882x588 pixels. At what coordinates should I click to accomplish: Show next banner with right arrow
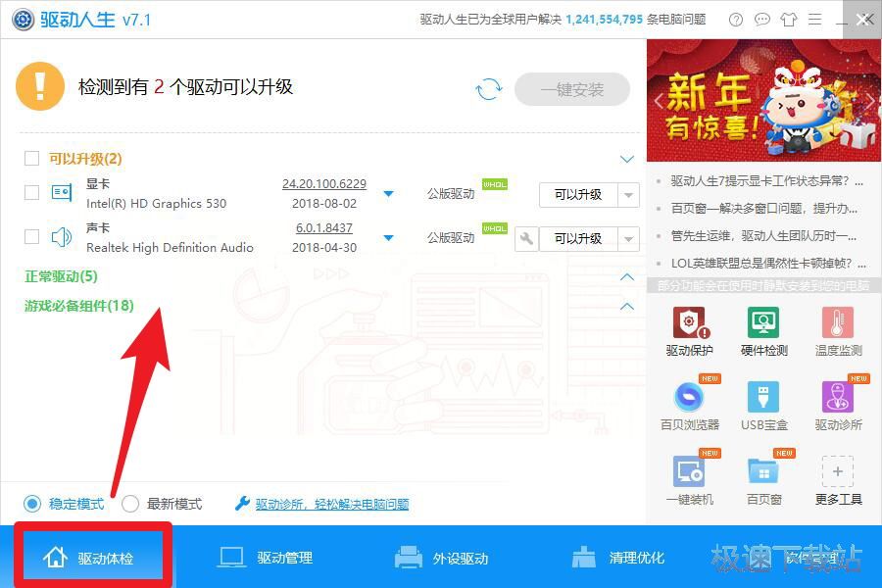(871, 102)
